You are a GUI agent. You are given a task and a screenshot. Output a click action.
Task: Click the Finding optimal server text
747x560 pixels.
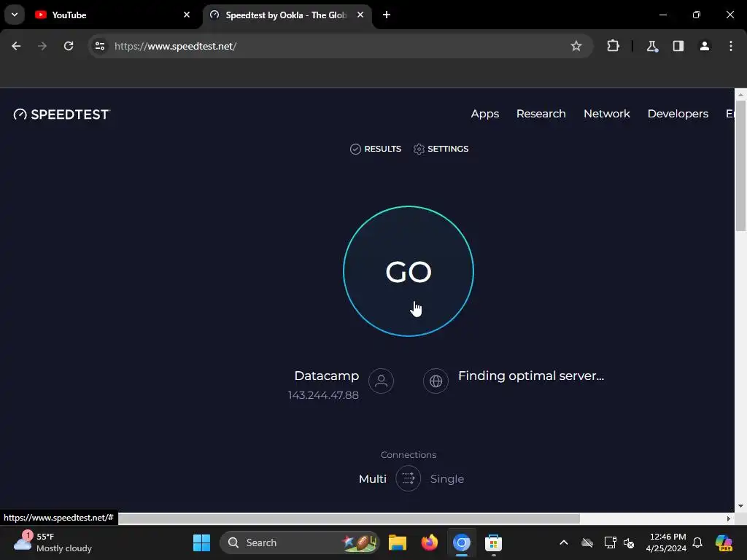pyautogui.click(x=531, y=376)
